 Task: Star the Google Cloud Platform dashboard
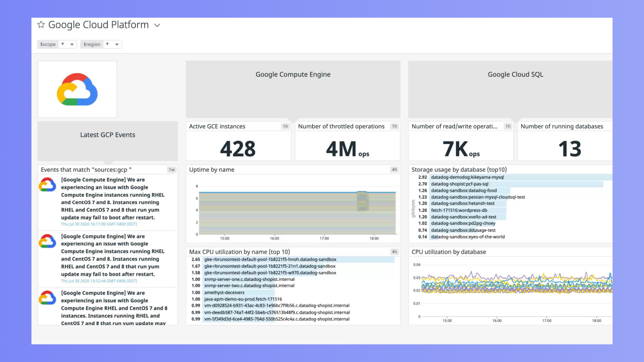[x=41, y=24]
